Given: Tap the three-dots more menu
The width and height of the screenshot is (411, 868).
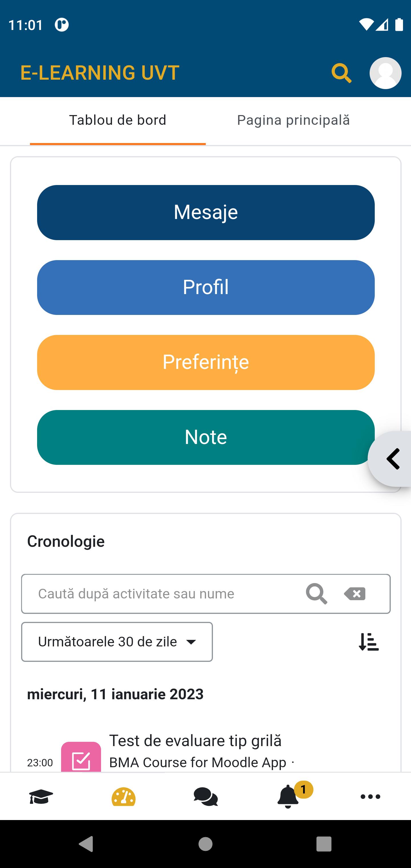Looking at the screenshot, I should point(370,797).
